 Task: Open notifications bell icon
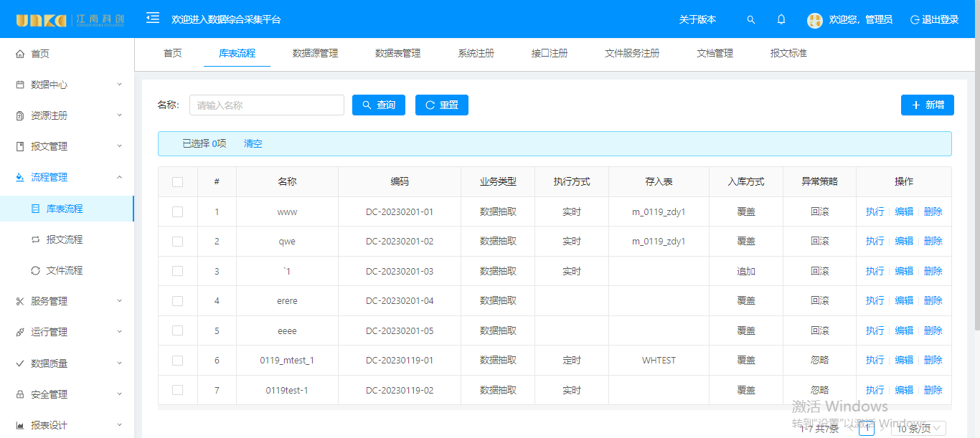point(781,19)
